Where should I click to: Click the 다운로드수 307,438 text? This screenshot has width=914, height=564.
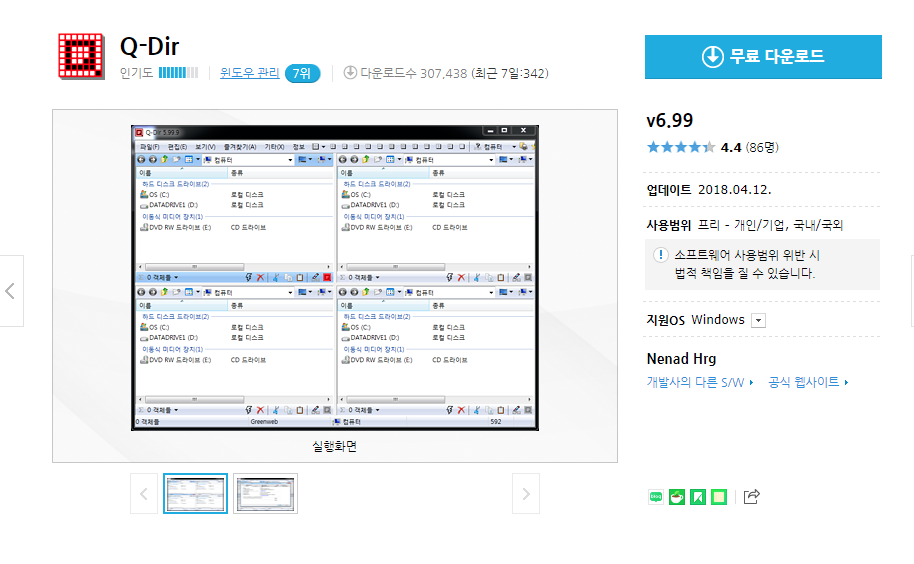(414, 73)
